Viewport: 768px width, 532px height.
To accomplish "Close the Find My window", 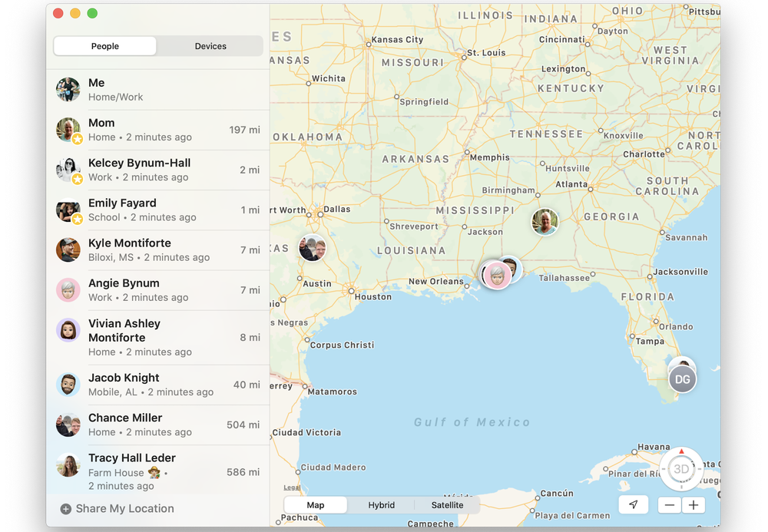I will 58,14.
